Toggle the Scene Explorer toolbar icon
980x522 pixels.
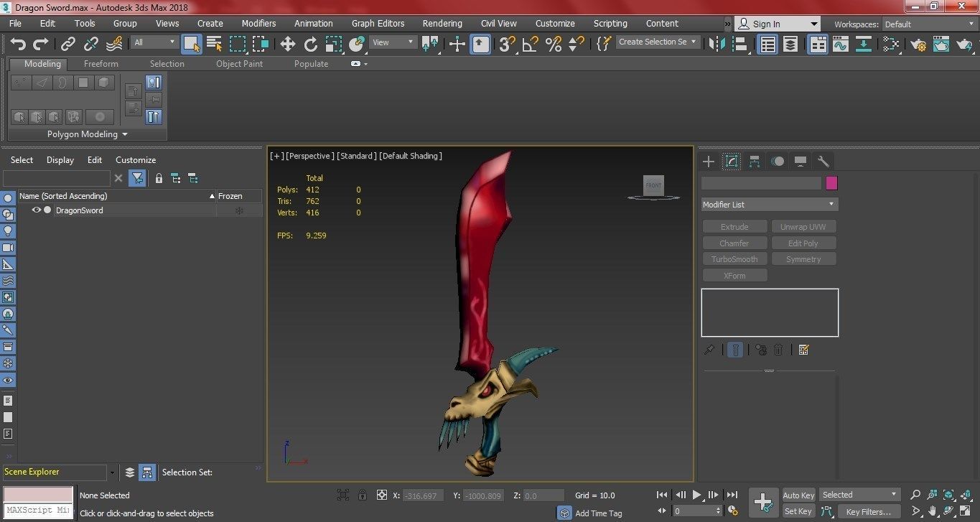pos(768,44)
